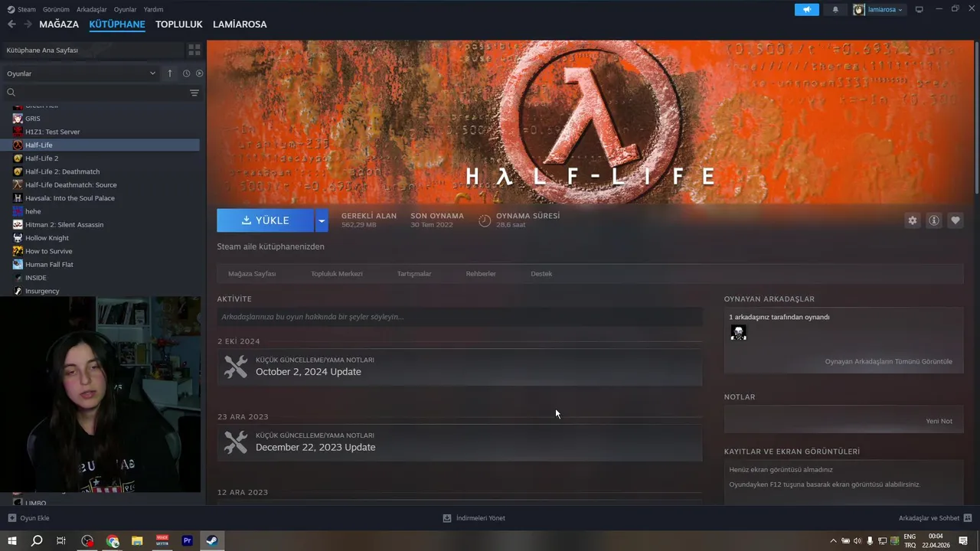Add Half-Life to favorites heart icon
The height and width of the screenshot is (551, 980).
coord(955,220)
